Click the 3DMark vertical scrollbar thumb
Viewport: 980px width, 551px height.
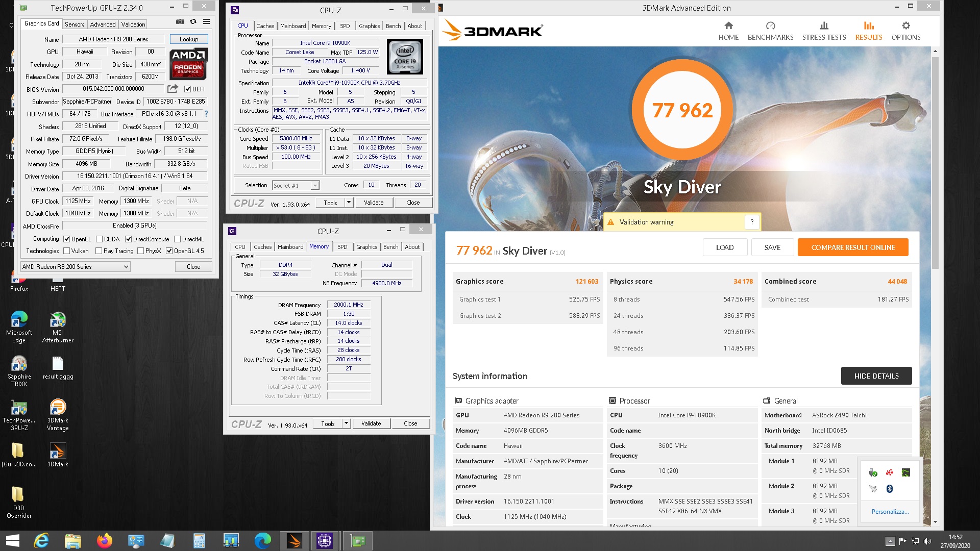point(935,162)
